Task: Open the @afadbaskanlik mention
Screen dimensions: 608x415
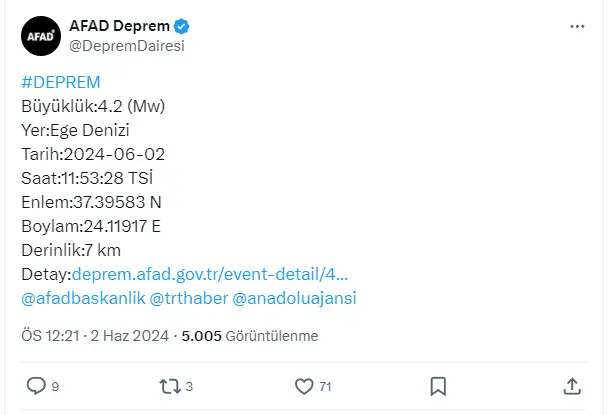Action: [83, 298]
